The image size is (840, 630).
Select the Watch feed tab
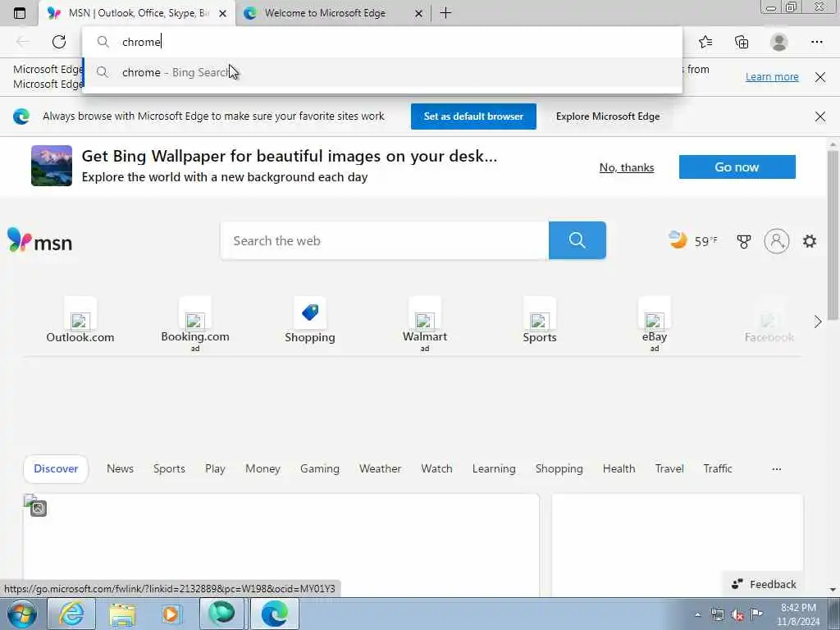pyautogui.click(x=436, y=468)
